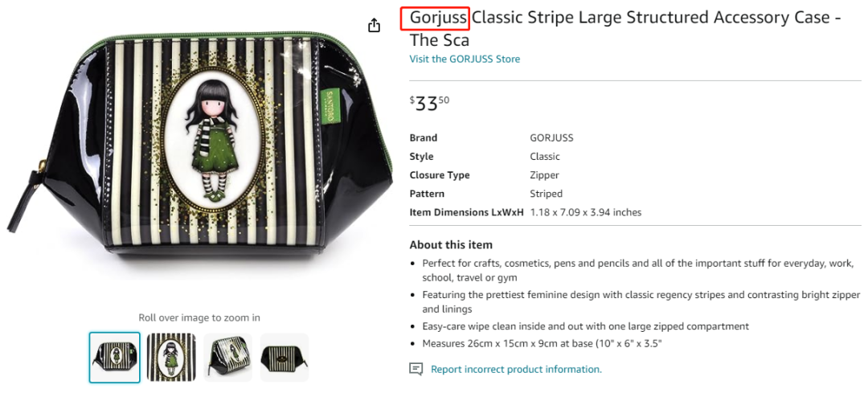Click the share icon above the product image

(x=374, y=25)
